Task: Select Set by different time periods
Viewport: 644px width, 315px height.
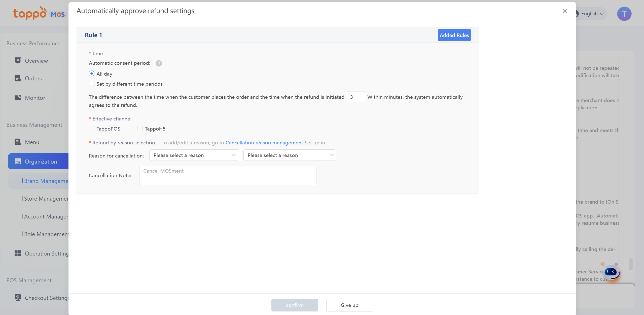Action: (92, 84)
